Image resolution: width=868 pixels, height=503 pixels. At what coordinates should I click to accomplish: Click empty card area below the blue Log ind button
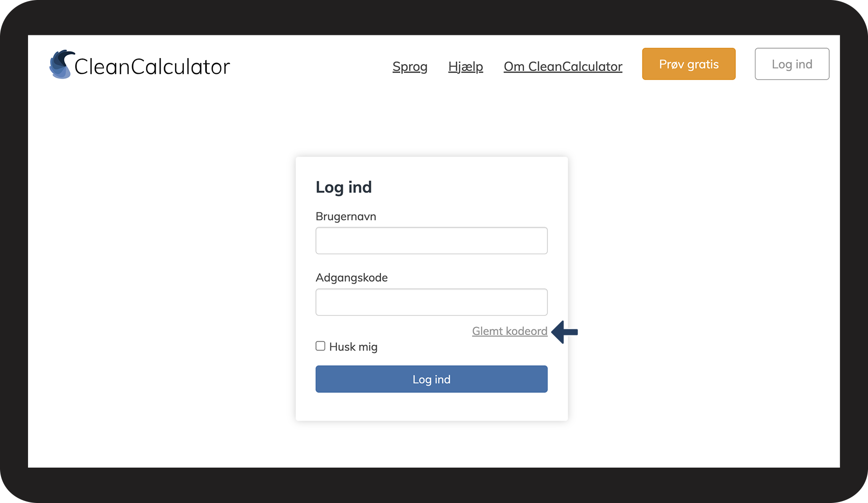(431, 407)
